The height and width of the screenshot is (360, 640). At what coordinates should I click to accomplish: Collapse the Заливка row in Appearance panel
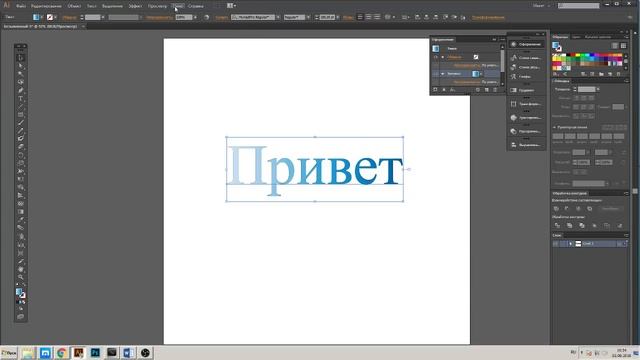tap(443, 74)
